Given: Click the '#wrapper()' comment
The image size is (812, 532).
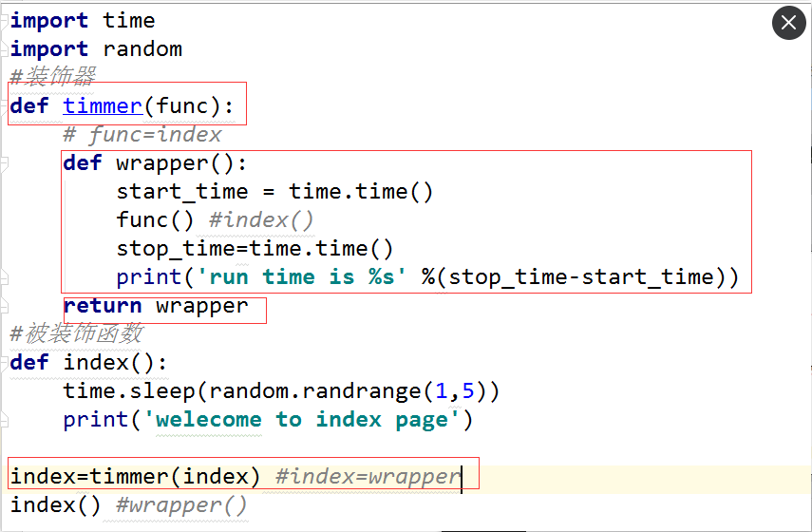Looking at the screenshot, I should pyautogui.click(x=181, y=505).
